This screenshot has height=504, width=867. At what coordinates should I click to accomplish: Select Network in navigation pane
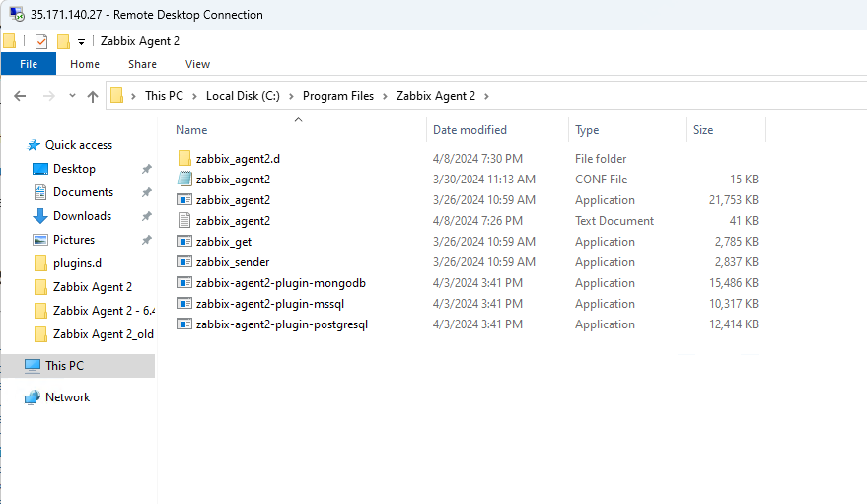(67, 397)
